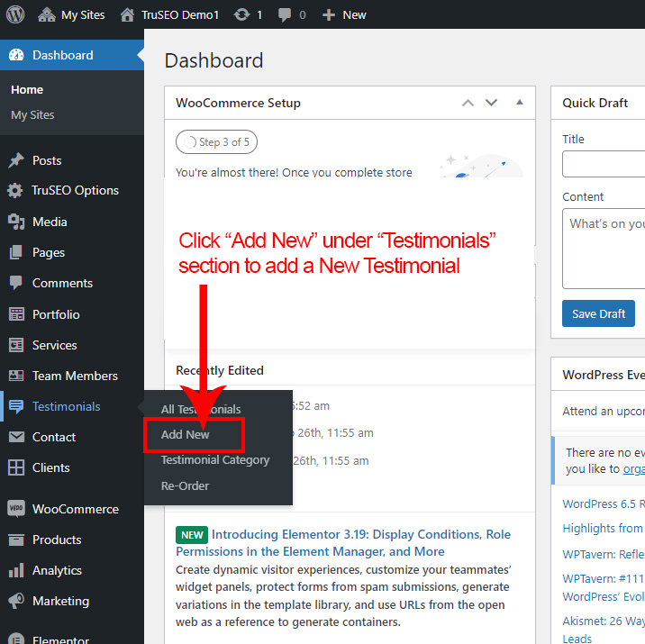Open My Sites under Dashboard
The height and width of the screenshot is (644, 645).
click(32, 115)
